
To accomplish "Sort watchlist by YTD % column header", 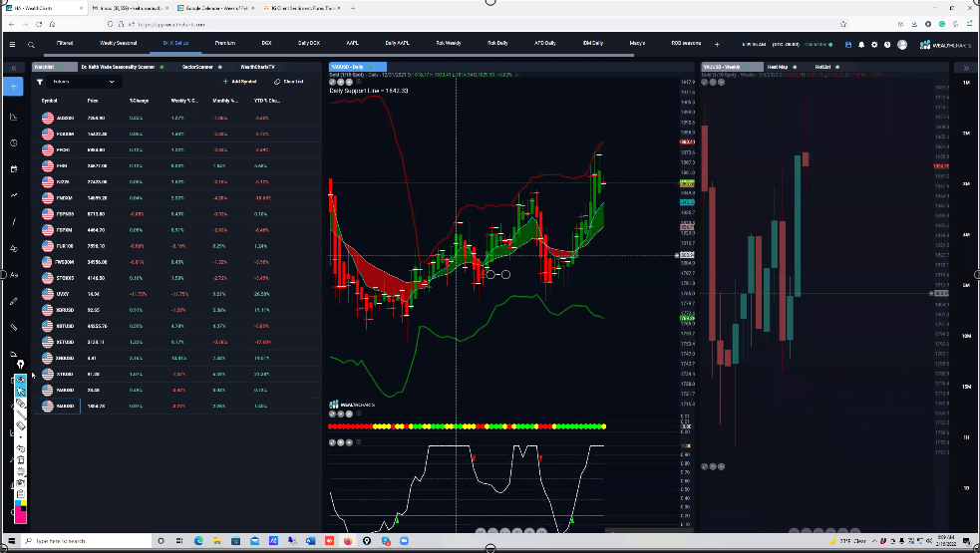I will click(x=267, y=101).
